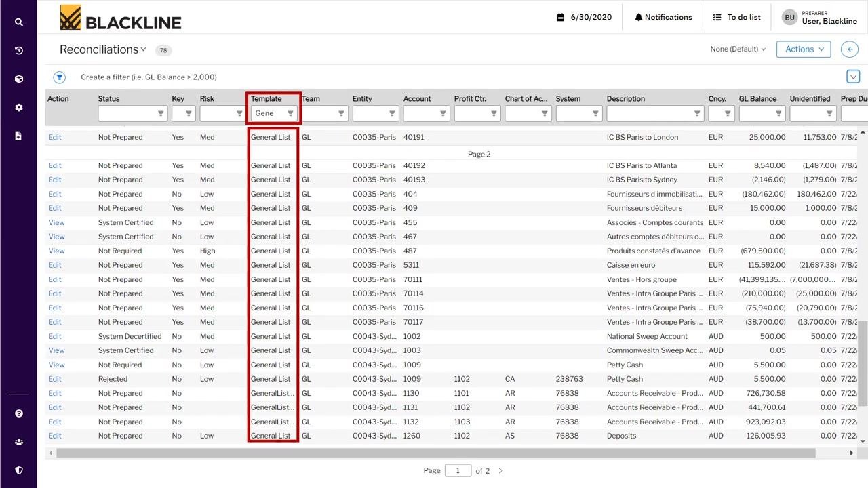The height and width of the screenshot is (488, 868).
Task: Click View link for account 487
Action: 56,251
